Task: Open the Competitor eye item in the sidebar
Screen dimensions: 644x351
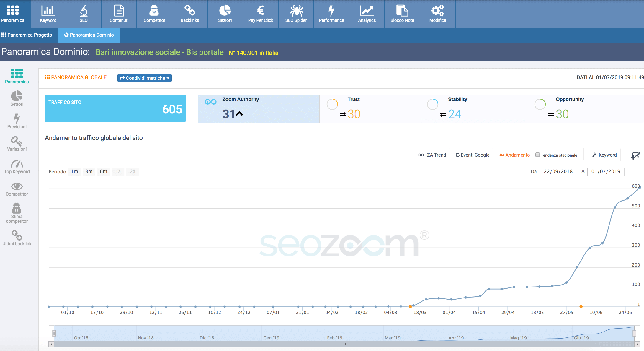Action: [x=17, y=189]
